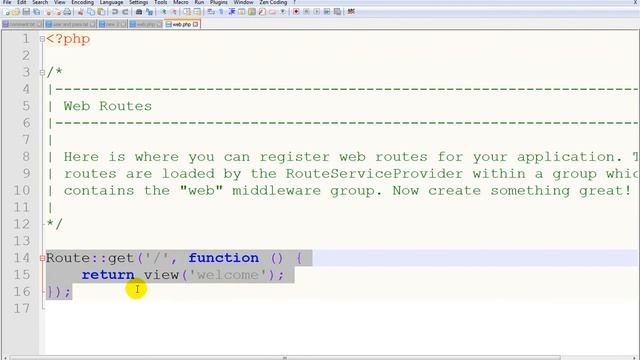This screenshot has width=640, height=360.
Task: Click the word 'function' on line 14
Action: [223, 258]
